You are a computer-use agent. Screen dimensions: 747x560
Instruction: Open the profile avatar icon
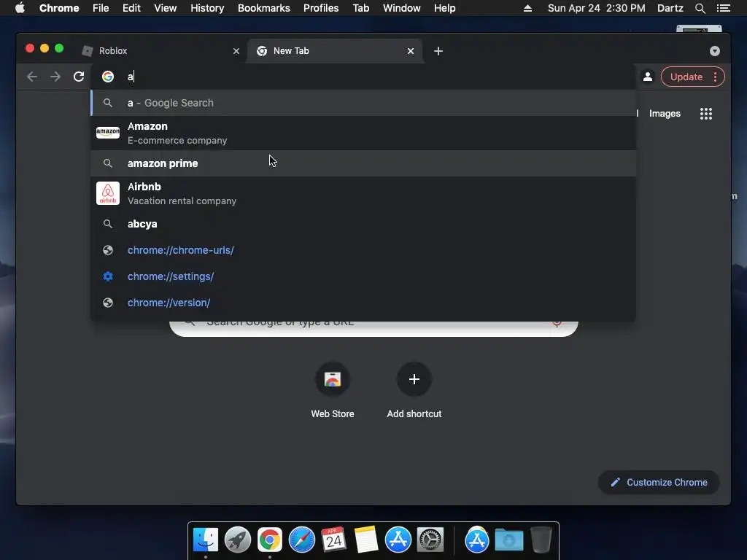[648, 77]
